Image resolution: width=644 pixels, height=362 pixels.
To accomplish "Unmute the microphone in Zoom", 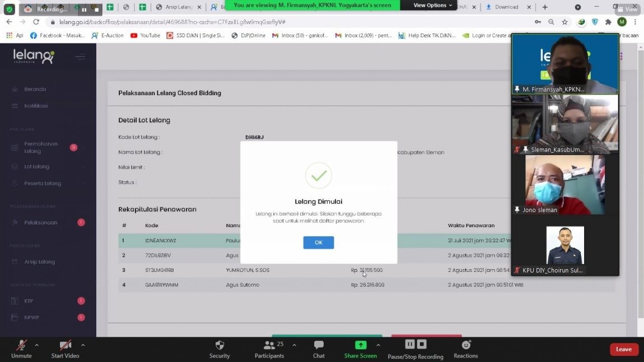I will [21, 345].
